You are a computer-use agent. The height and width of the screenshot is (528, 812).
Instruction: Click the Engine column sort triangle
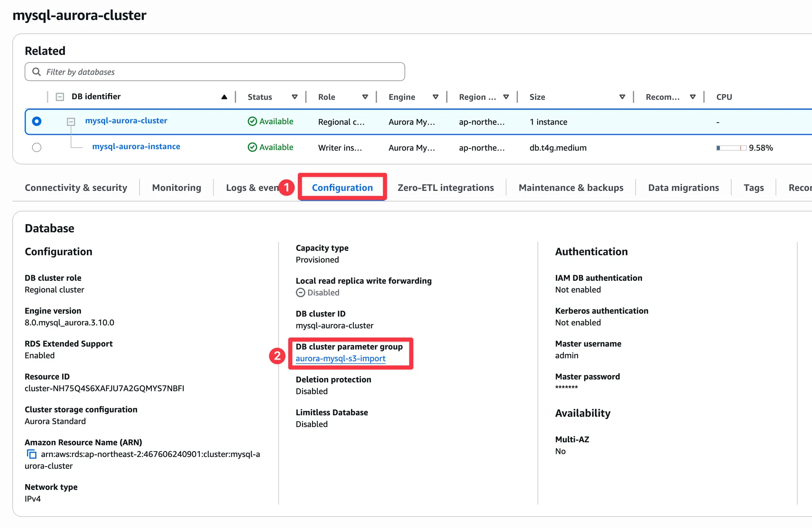tap(435, 97)
